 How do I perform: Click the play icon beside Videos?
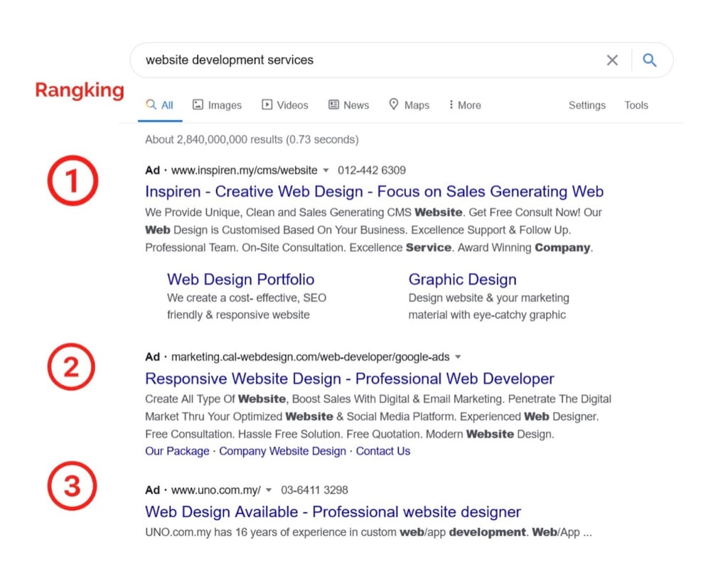tap(267, 104)
